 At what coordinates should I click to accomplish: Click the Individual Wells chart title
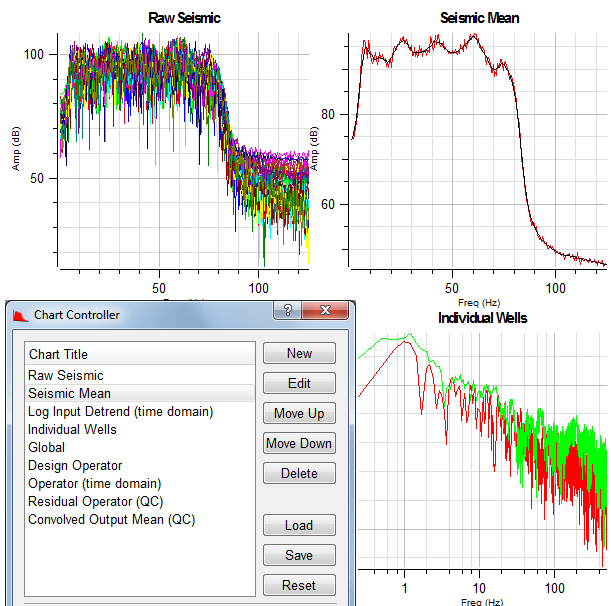click(x=482, y=318)
